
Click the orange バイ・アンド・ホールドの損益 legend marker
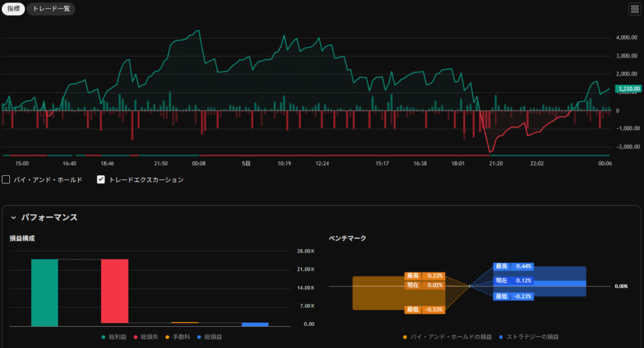pyautogui.click(x=406, y=337)
